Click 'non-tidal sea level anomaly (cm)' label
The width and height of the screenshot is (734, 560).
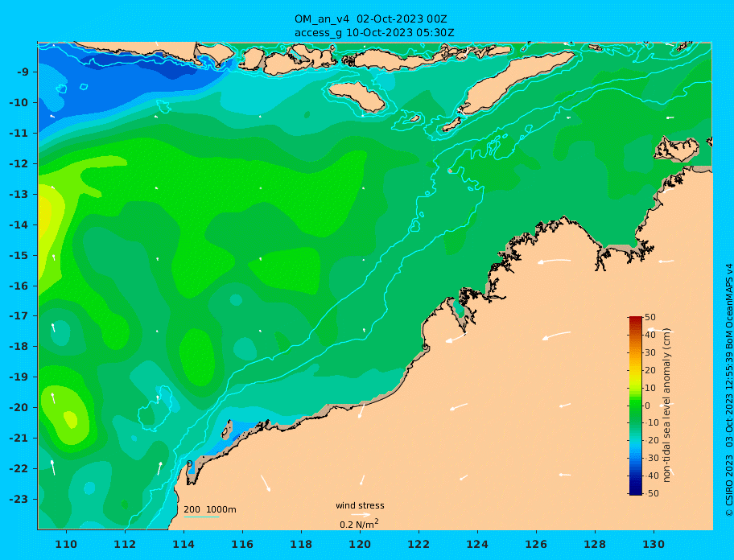(x=666, y=406)
